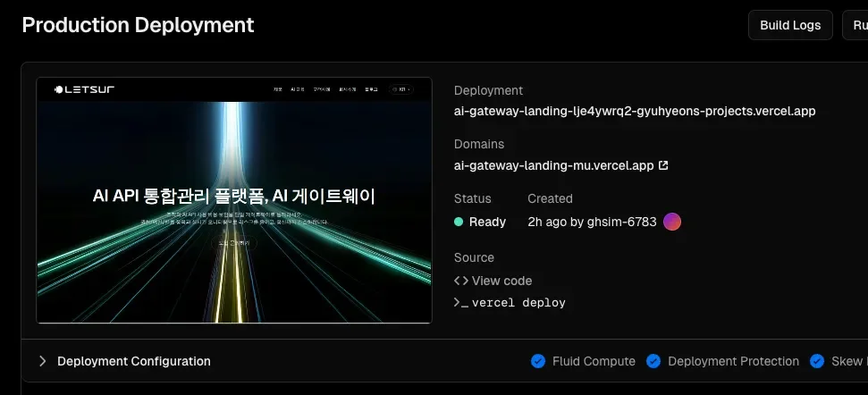Viewport: 868px width, 395px height.
Task: Click the LETSUR logo in the preview
Action: click(x=84, y=89)
